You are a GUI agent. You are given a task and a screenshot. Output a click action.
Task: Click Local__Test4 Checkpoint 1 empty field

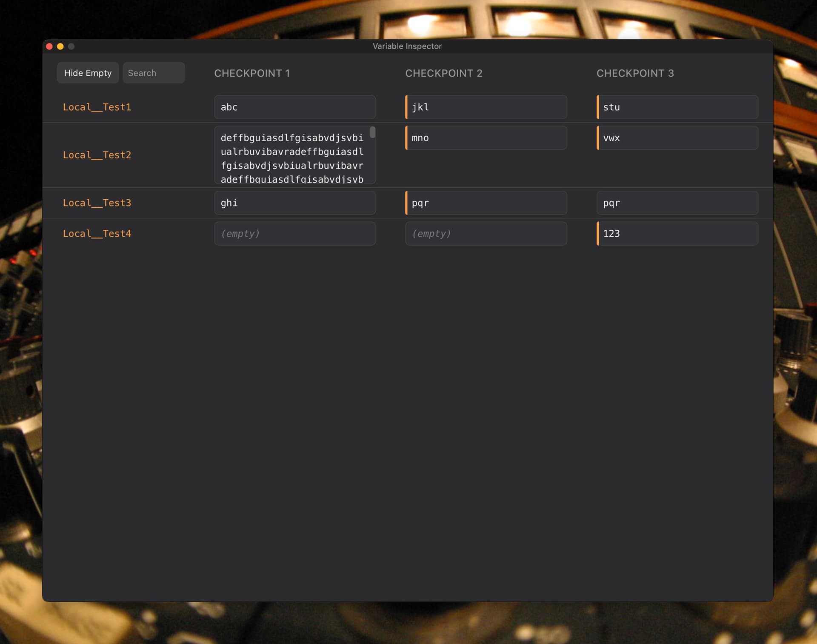[x=295, y=234]
